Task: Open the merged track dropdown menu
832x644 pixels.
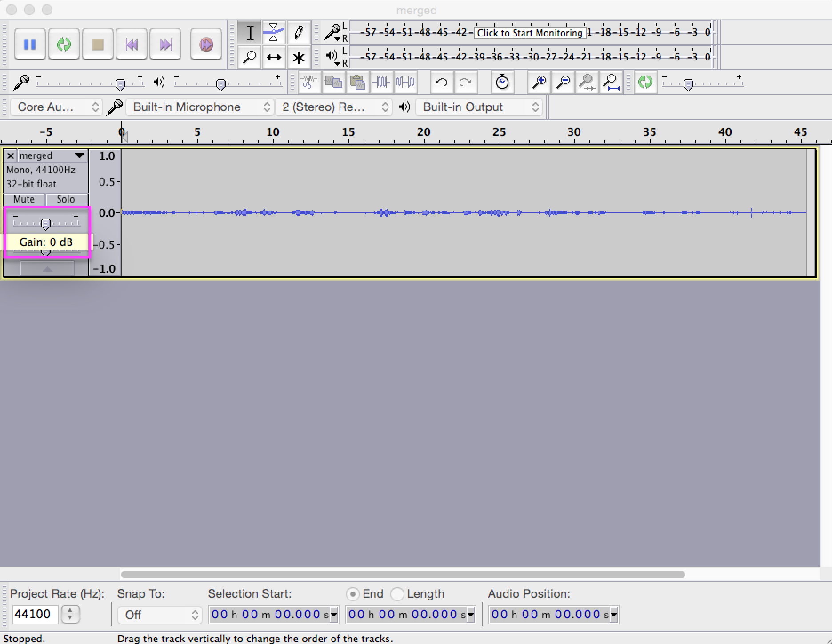Action: click(79, 155)
